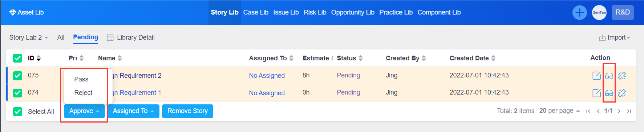Uncheck the checkbox for story 074
The width and height of the screenshot is (644, 132).
coord(17,93)
